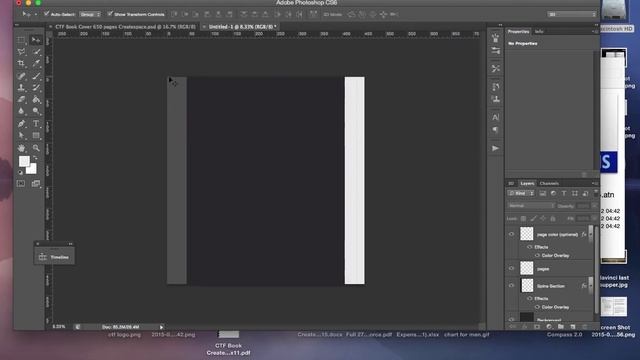The width and height of the screenshot is (640, 360).
Task: Create a new group folder in Layers
Action: click(x=561, y=327)
